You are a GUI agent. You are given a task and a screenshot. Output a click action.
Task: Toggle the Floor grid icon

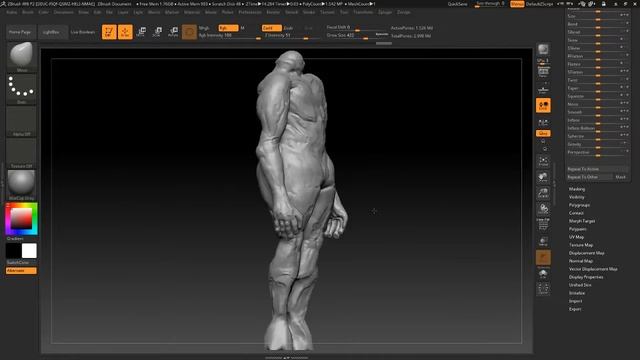click(x=543, y=89)
